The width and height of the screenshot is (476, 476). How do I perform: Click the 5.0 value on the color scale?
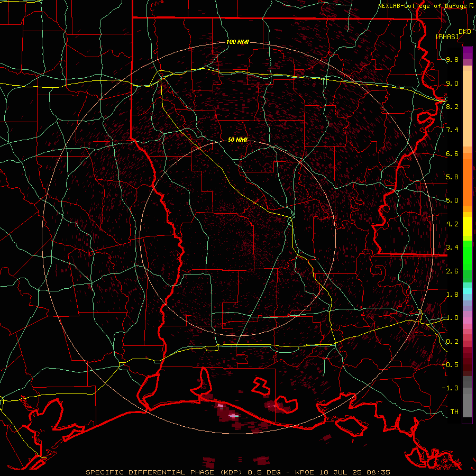coord(452,200)
